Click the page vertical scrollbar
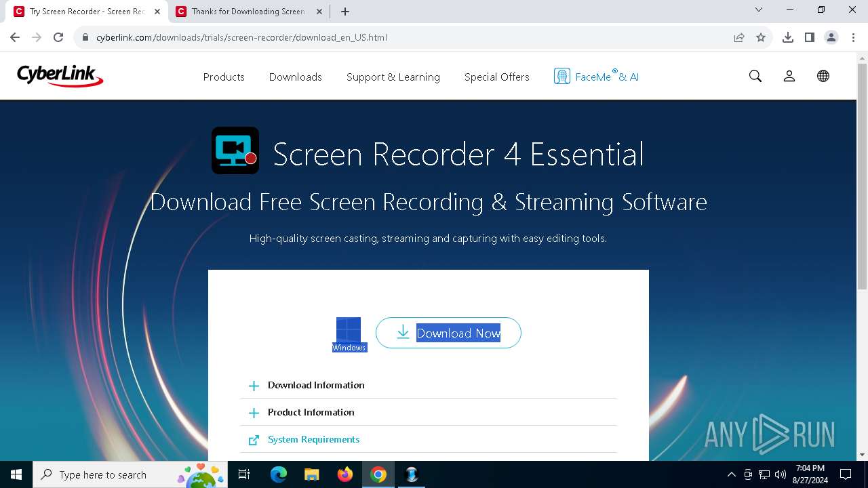Viewport: 868px width, 488px height. coord(862,176)
